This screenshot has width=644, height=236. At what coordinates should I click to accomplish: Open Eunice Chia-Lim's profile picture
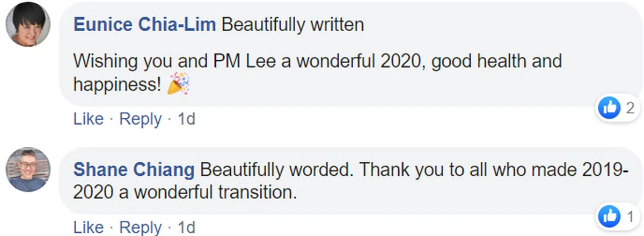point(28,24)
